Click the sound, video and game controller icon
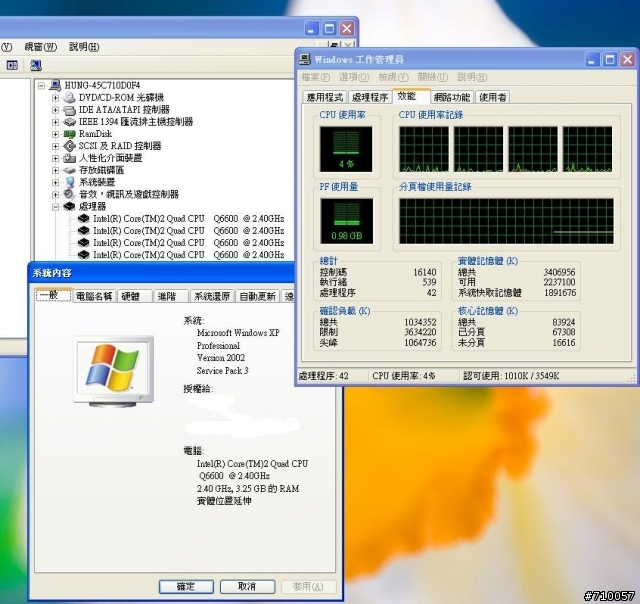This screenshot has height=604, width=640. (69, 194)
